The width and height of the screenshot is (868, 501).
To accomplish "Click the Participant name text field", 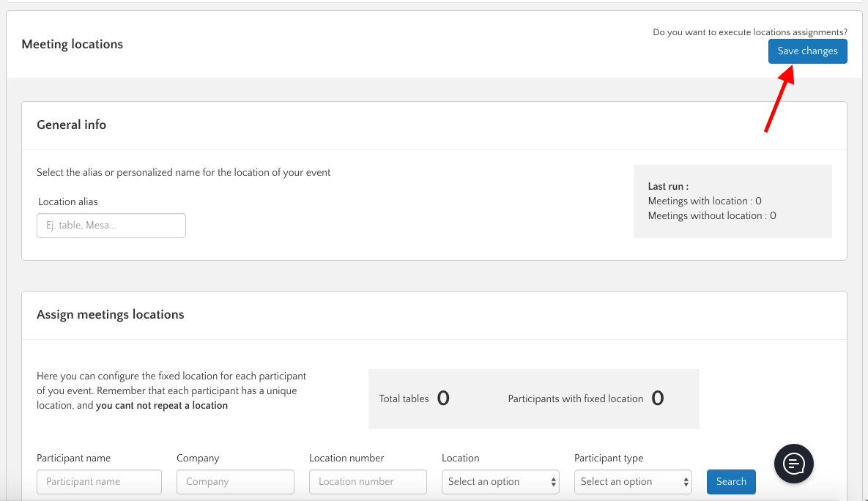I will [x=99, y=482].
